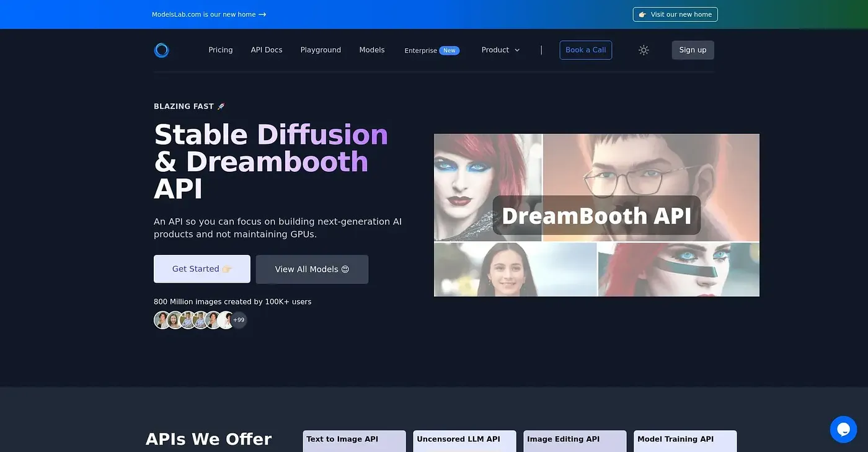868x452 pixels.
Task: Go to API Docs in navigation
Action: click(267, 50)
